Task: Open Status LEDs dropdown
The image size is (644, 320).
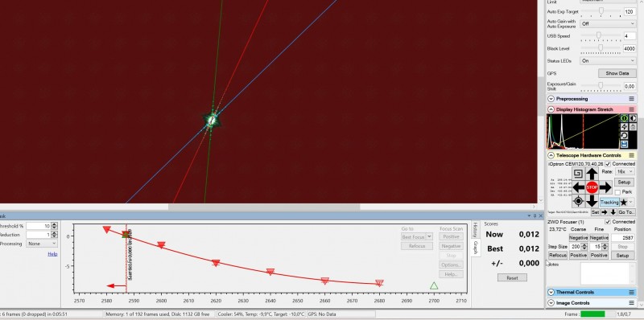Action: [x=608, y=61]
